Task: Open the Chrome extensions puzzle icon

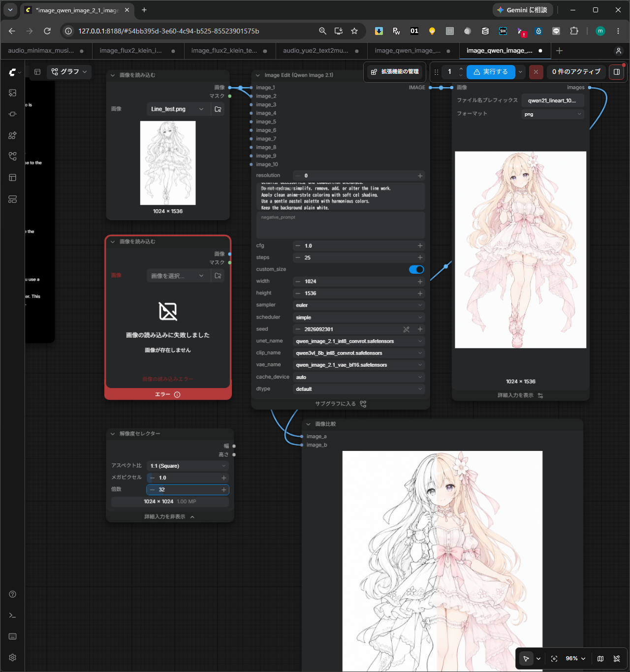Action: 574,31
